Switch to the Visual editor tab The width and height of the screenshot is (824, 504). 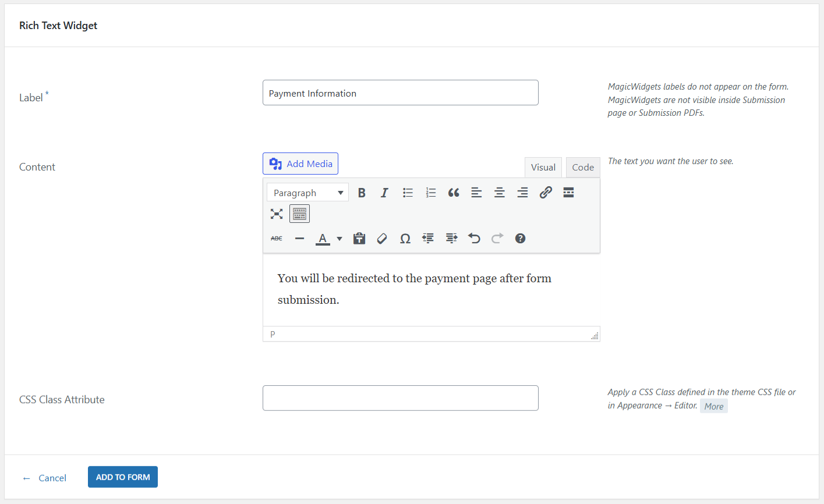click(543, 168)
